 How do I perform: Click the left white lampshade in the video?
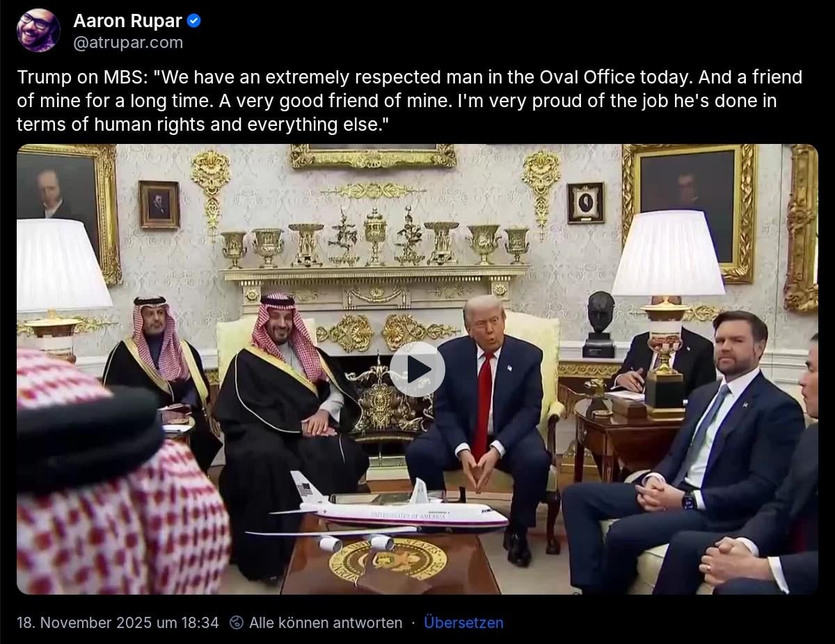61,265
